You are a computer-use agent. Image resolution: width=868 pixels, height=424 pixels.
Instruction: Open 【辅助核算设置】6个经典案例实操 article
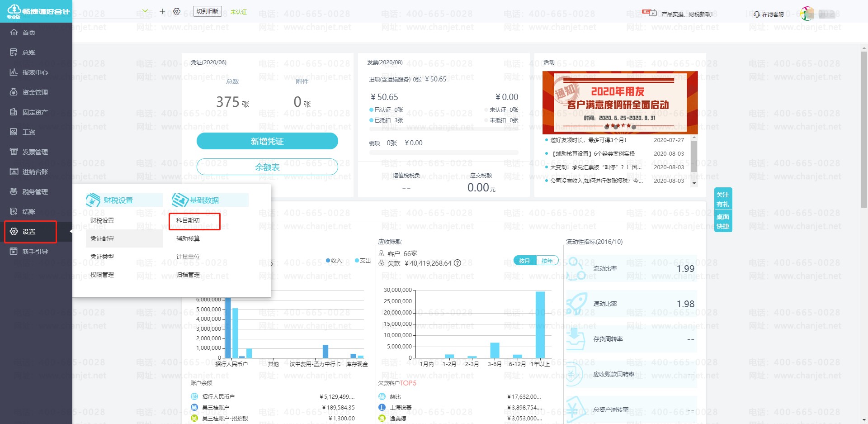pyautogui.click(x=593, y=154)
